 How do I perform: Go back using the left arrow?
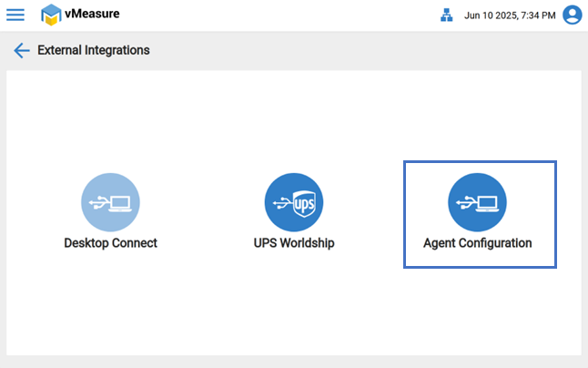(x=22, y=50)
